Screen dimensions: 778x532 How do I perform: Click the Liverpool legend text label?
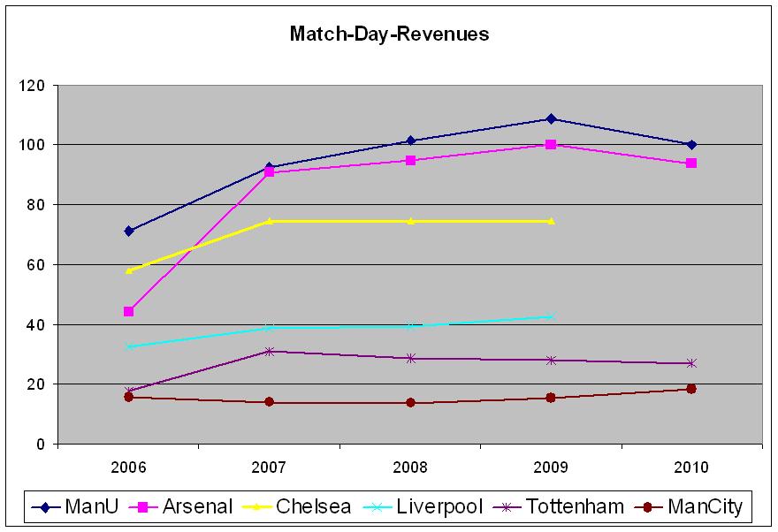coord(439,507)
